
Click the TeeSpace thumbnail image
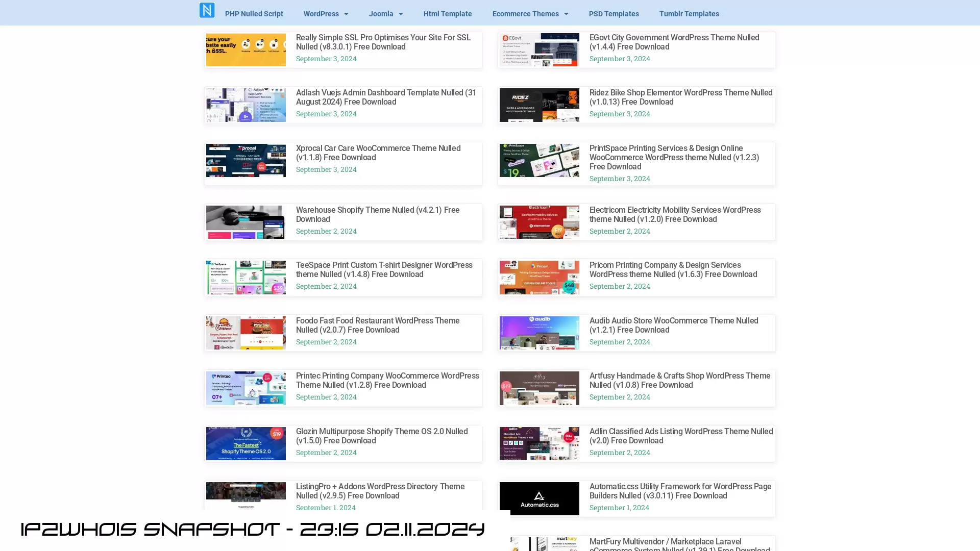[246, 278]
